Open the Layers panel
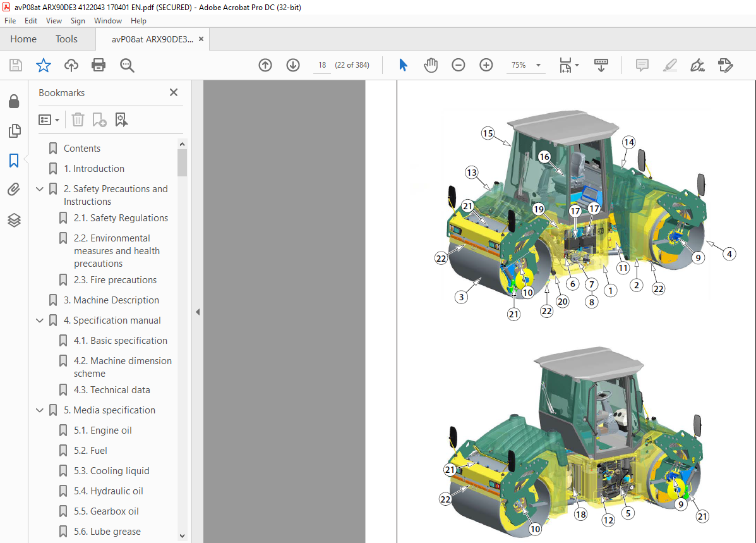Viewport: 756px width, 543px height. tap(14, 220)
